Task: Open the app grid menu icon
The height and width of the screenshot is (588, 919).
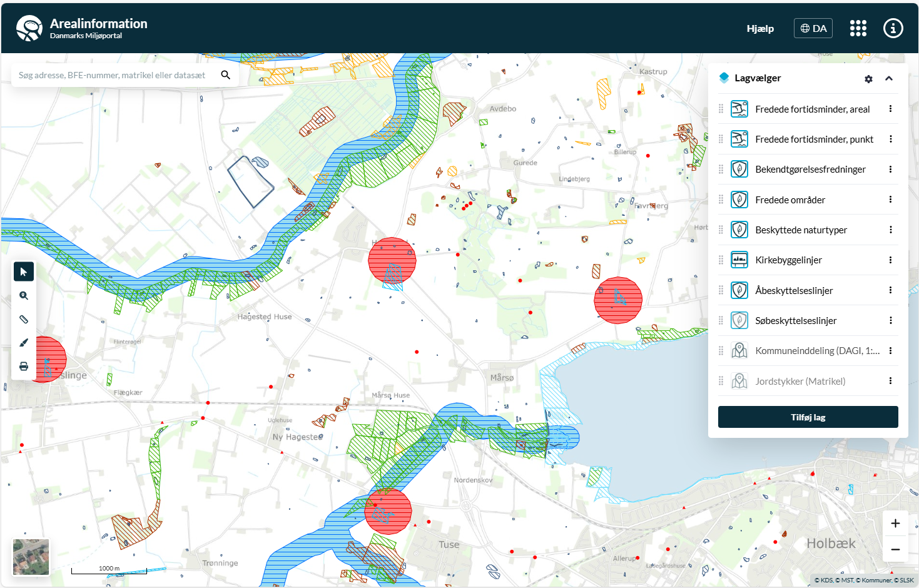Action: 858,28
